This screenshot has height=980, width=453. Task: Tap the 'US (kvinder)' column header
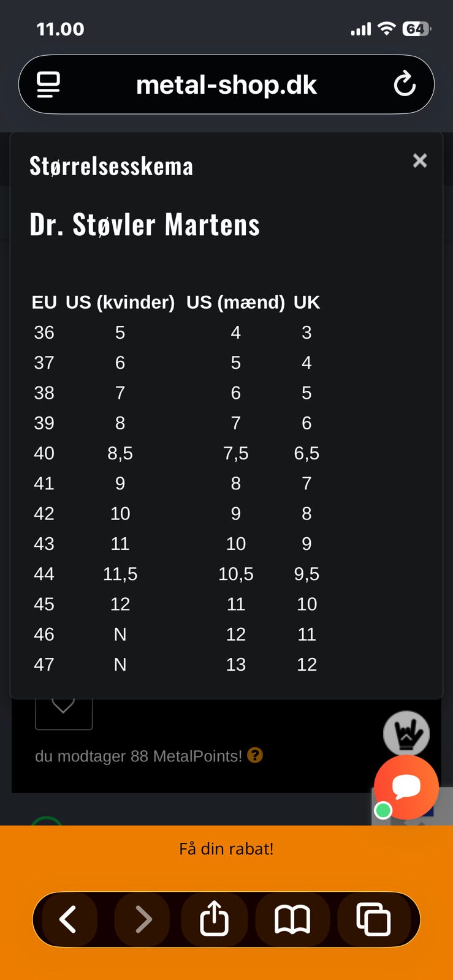click(x=120, y=302)
